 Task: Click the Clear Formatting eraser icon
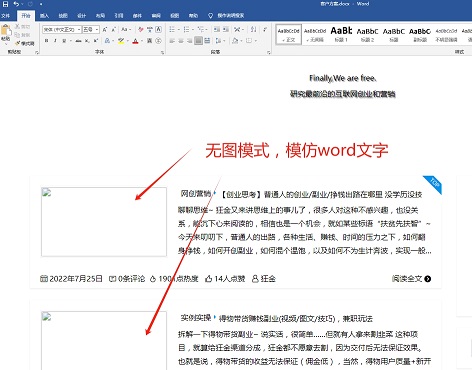(x=141, y=29)
